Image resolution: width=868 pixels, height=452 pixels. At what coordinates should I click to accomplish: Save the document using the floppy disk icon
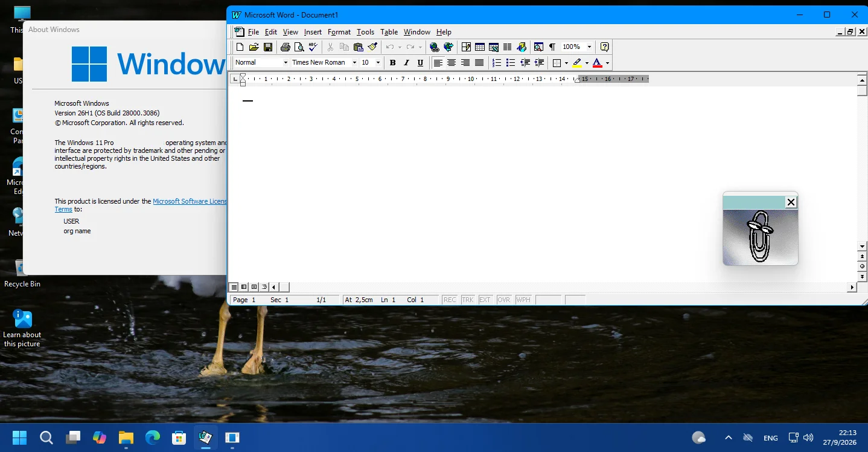click(267, 47)
